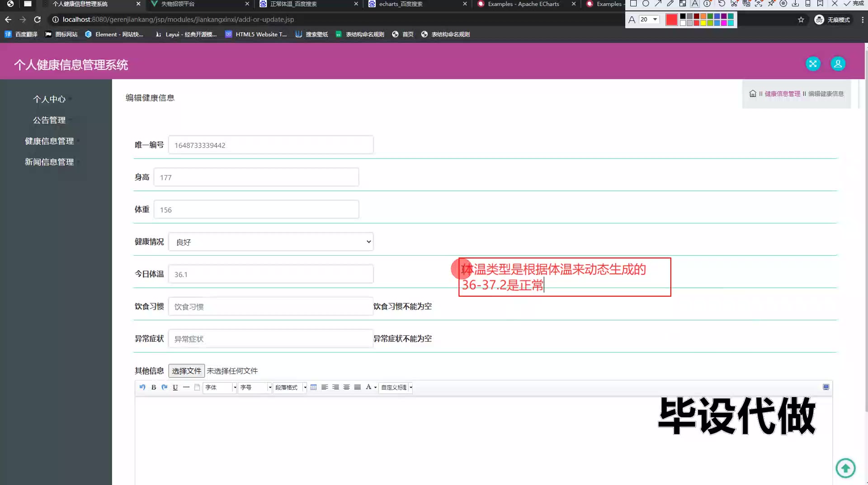Image resolution: width=868 pixels, height=485 pixels.
Task: Pin the screenshot to screen
Action: coord(771,3)
